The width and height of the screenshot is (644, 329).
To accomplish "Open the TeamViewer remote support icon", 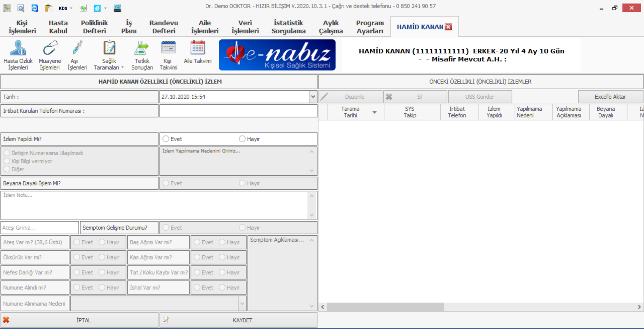I will click(35, 8).
